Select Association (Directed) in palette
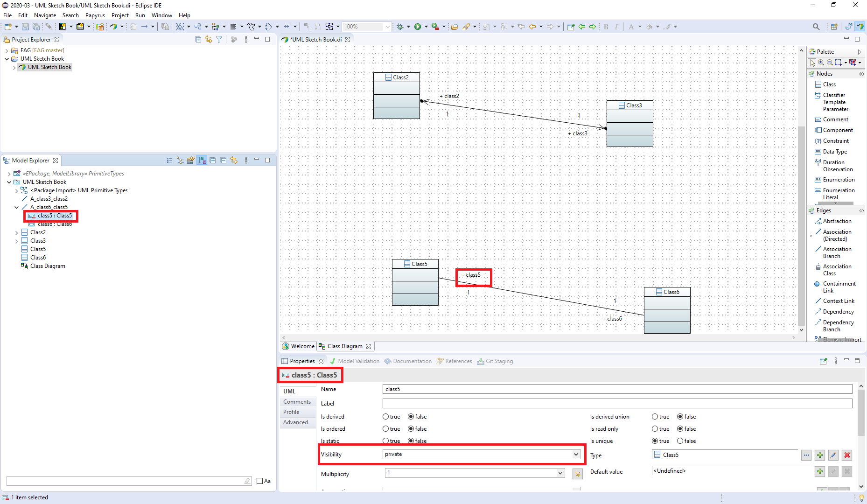The height and width of the screenshot is (504, 867). (837, 235)
